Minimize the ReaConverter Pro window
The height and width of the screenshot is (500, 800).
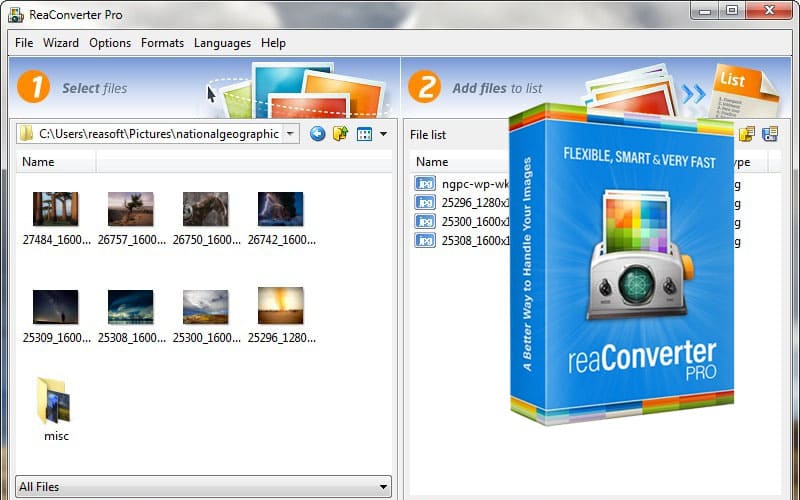pos(706,10)
